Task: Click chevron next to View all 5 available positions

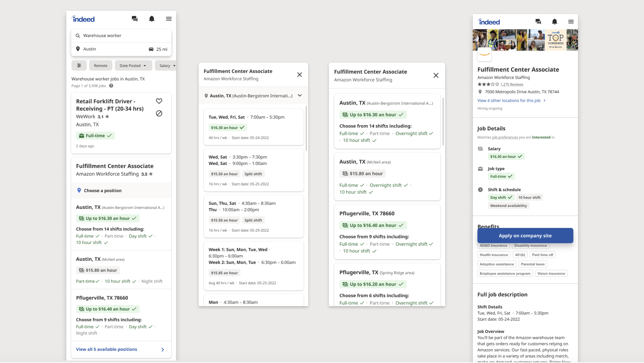Action: 163,350
